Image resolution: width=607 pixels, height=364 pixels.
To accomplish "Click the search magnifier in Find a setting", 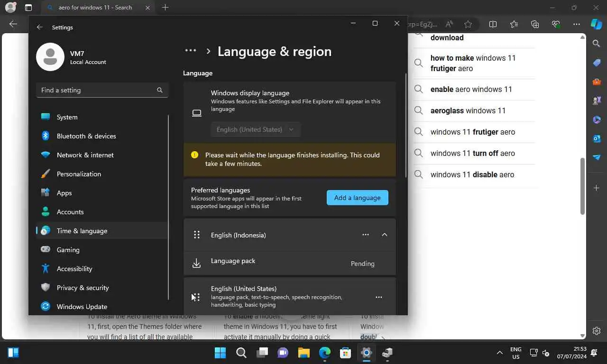I will [160, 90].
